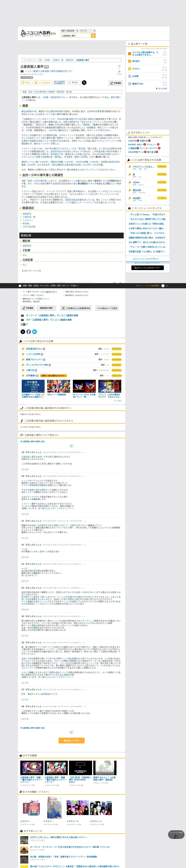Open the タイトル search target dropdown

pos(88,31)
